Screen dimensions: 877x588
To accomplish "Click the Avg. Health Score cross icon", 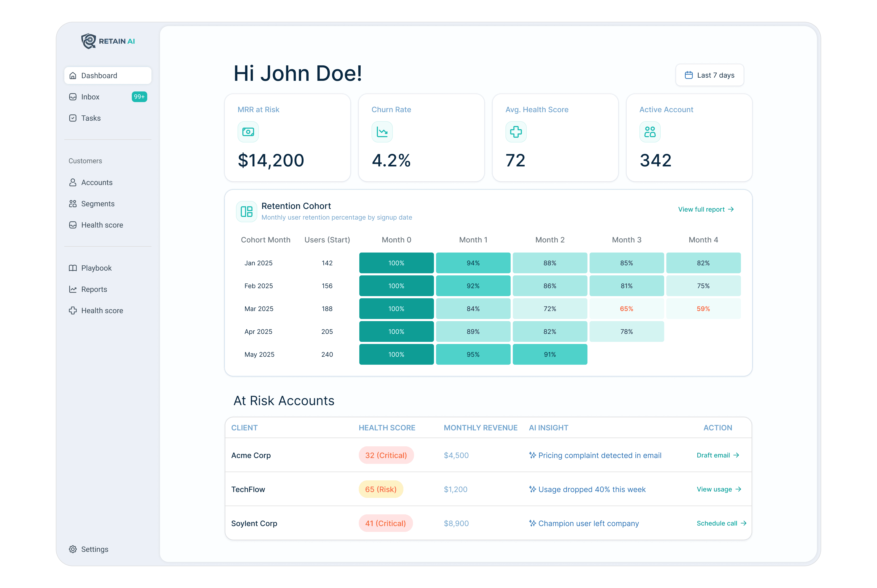I will coord(516,132).
